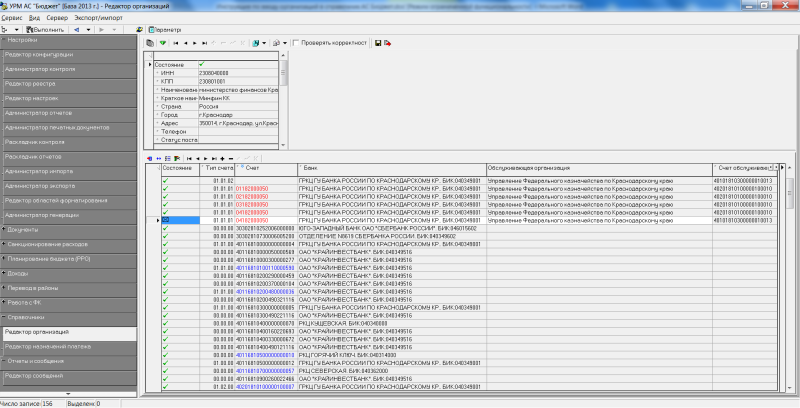Select row with РКЦ КУЩЕВСКАЯ bank
Viewport: 800px width, 408px height.
[469, 323]
